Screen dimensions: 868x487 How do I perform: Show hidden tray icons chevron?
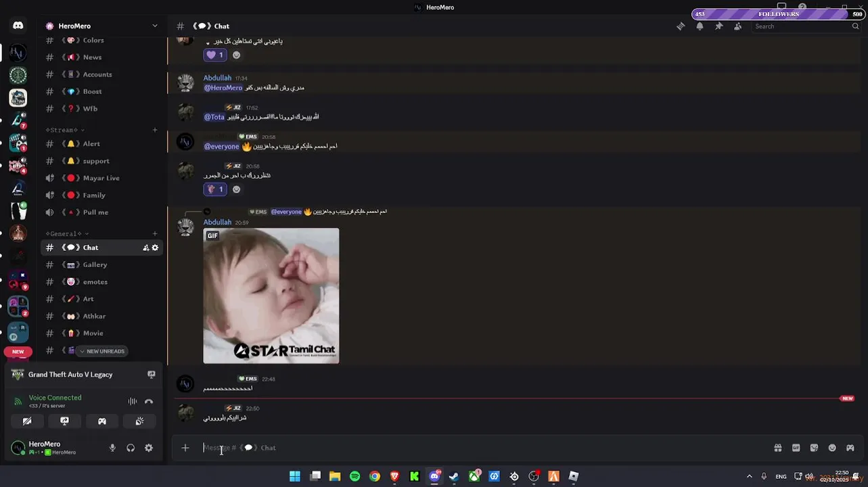(x=749, y=476)
